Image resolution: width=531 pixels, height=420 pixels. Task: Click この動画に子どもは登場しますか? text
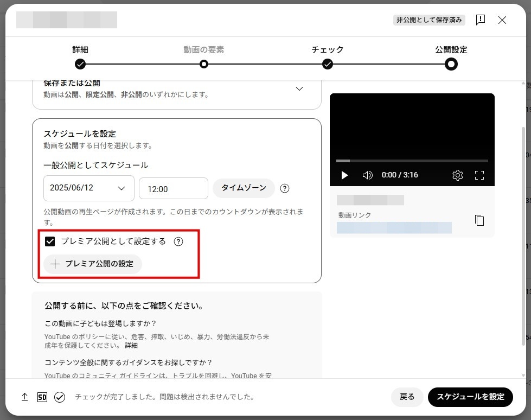[x=100, y=323]
